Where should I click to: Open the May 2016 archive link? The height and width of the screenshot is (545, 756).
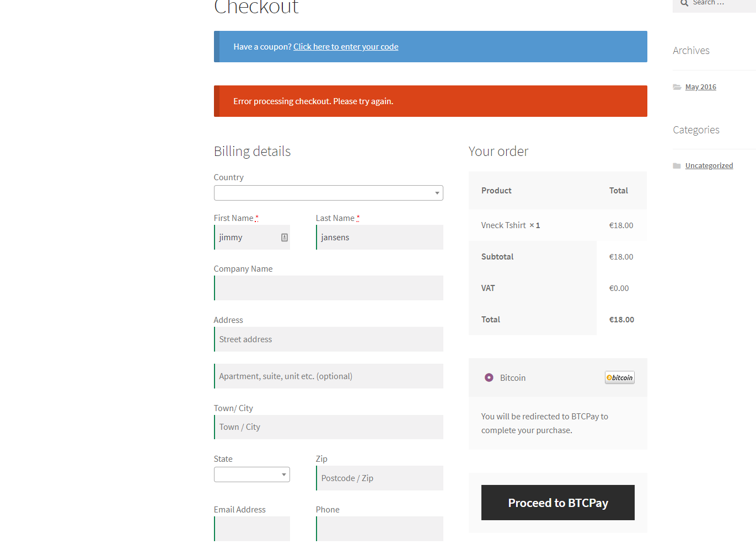(700, 87)
